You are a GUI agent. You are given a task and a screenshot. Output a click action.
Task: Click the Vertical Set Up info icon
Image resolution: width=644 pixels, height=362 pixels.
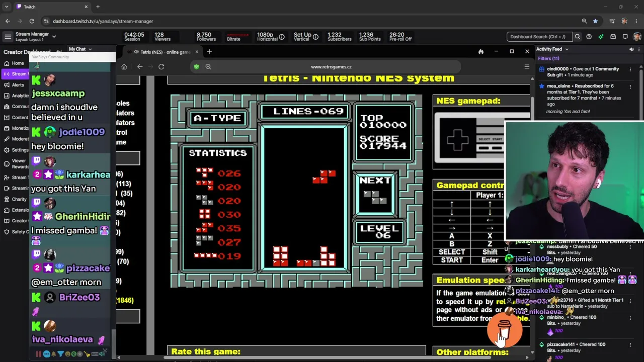pos(315,37)
